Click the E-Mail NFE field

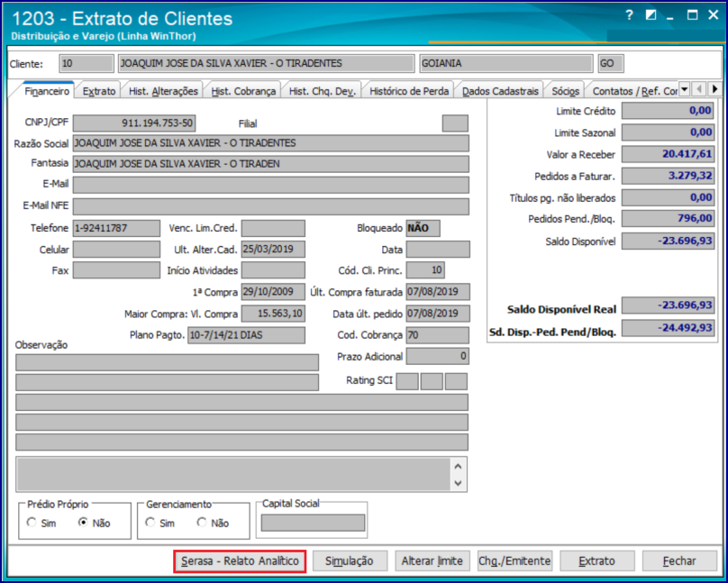point(270,206)
